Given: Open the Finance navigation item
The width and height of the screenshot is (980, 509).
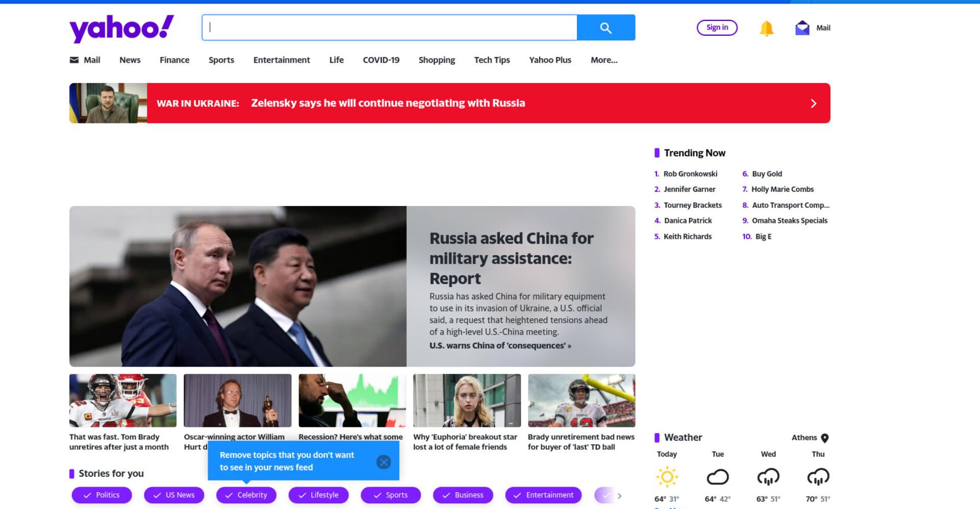Looking at the screenshot, I should click(x=175, y=60).
